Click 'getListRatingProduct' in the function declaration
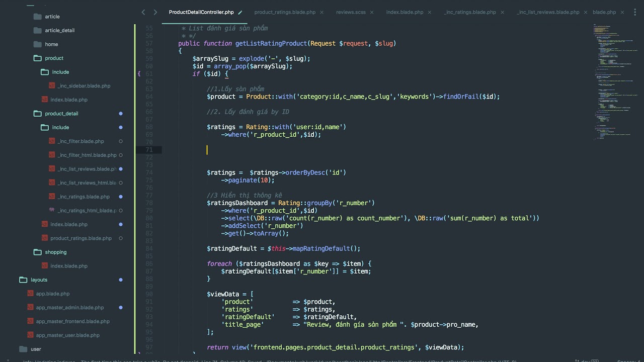This screenshot has height=362, width=644. point(271,43)
